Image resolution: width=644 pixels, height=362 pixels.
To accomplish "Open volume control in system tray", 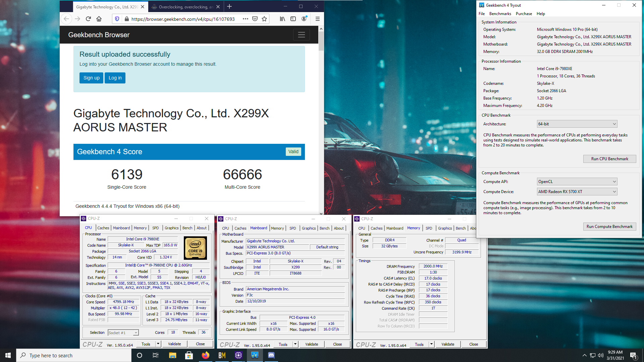I will 600,355.
